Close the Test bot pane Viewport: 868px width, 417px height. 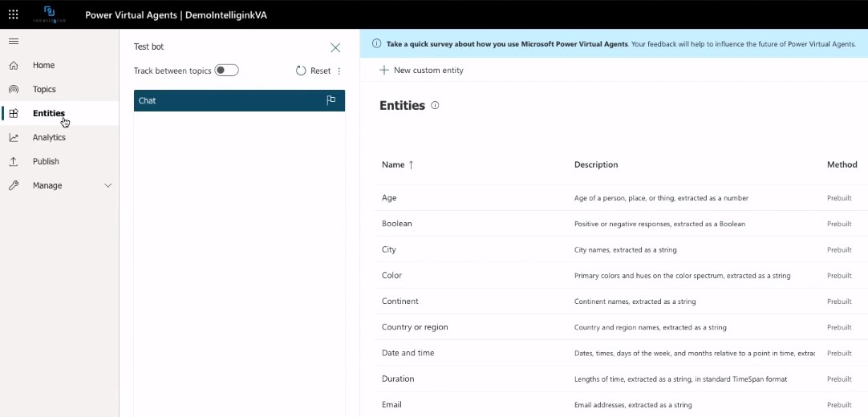tap(335, 47)
